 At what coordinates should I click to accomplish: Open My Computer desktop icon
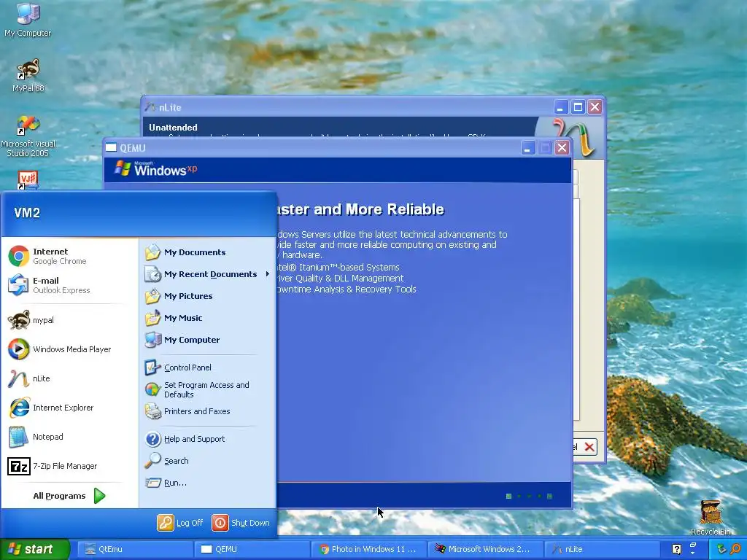pos(28,20)
